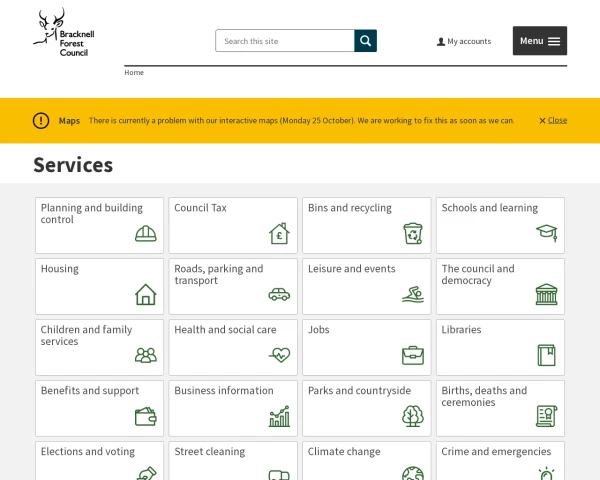Click in the Search this site field
Image resolution: width=600 pixels, height=480 pixels.
click(285, 41)
